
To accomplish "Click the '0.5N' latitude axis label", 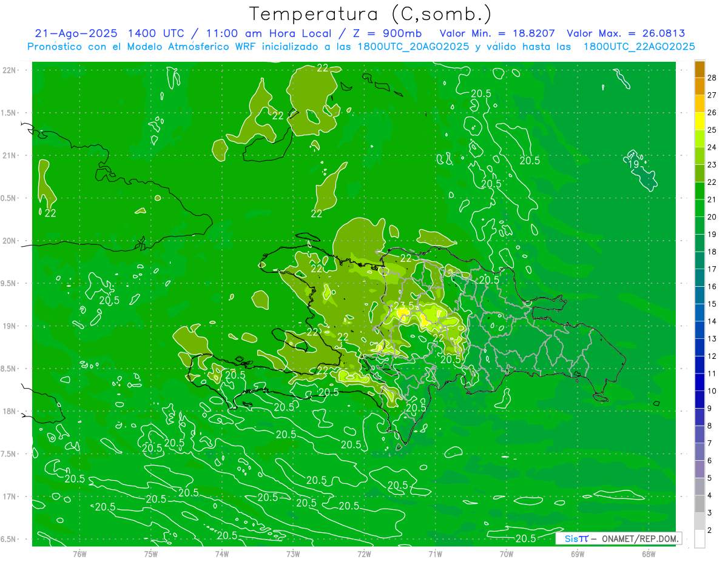I will pyautogui.click(x=9, y=198).
